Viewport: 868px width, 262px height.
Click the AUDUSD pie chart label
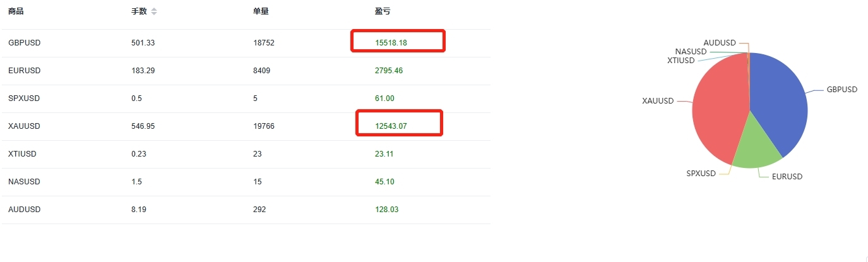click(720, 43)
